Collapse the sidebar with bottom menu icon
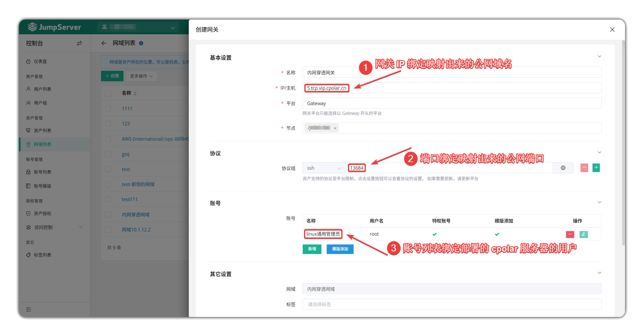 pyautogui.click(x=29, y=309)
